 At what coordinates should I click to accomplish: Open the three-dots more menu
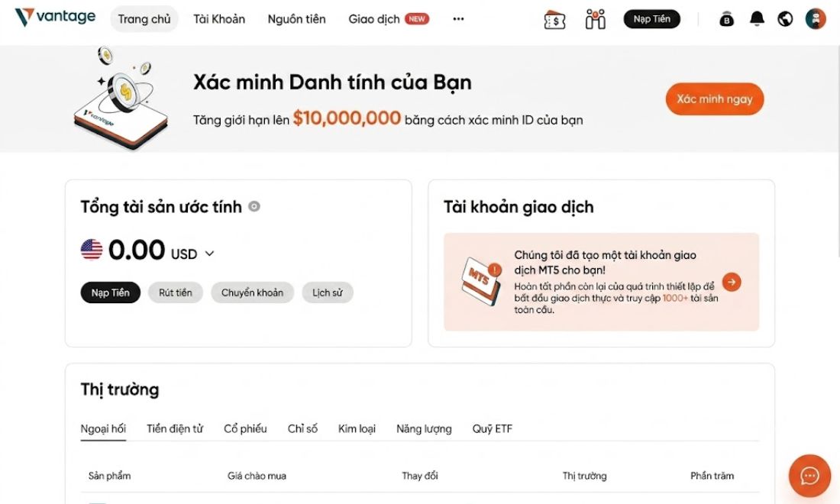[x=458, y=19]
